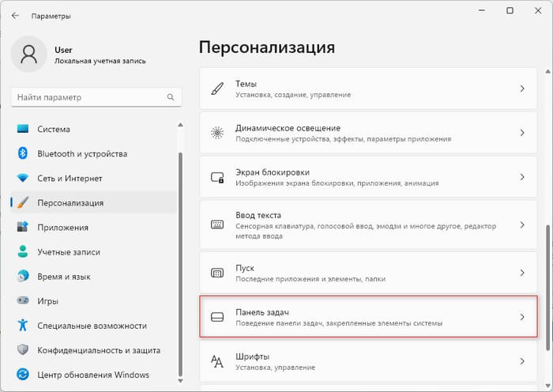This screenshot has height=392, width=553.
Task: Open Шрифты via its chevron arrow
Action: tap(522, 361)
